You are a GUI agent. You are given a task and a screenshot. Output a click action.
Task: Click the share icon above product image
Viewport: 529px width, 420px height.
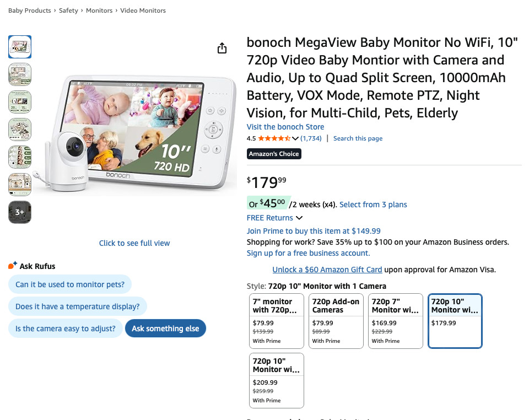click(222, 49)
